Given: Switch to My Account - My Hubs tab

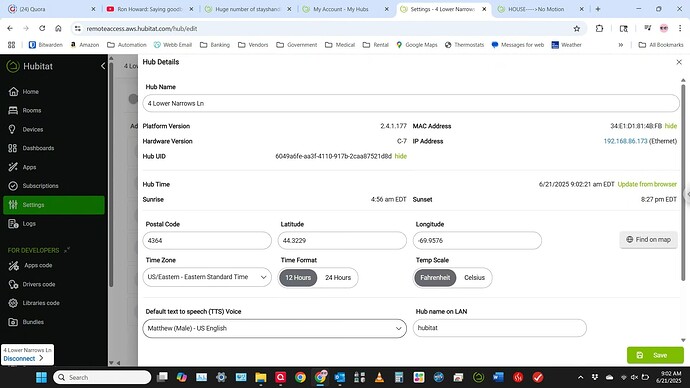Looking at the screenshot, I should click(345, 9).
